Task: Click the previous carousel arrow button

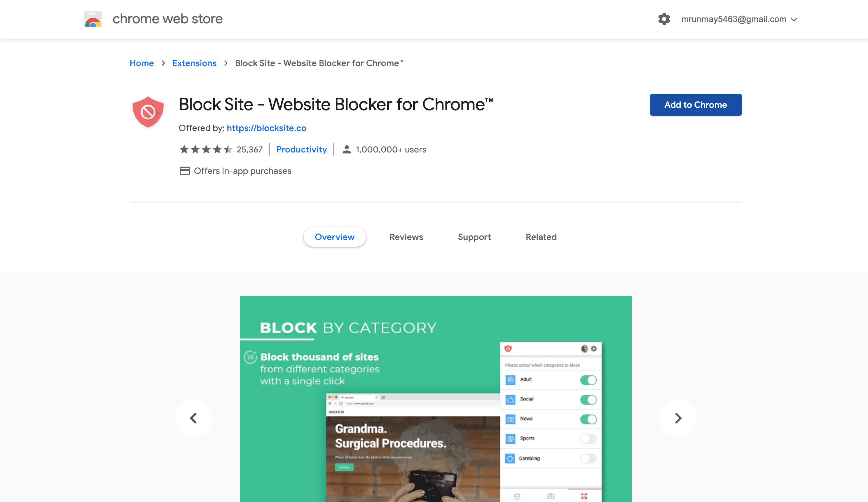Action: (x=193, y=418)
